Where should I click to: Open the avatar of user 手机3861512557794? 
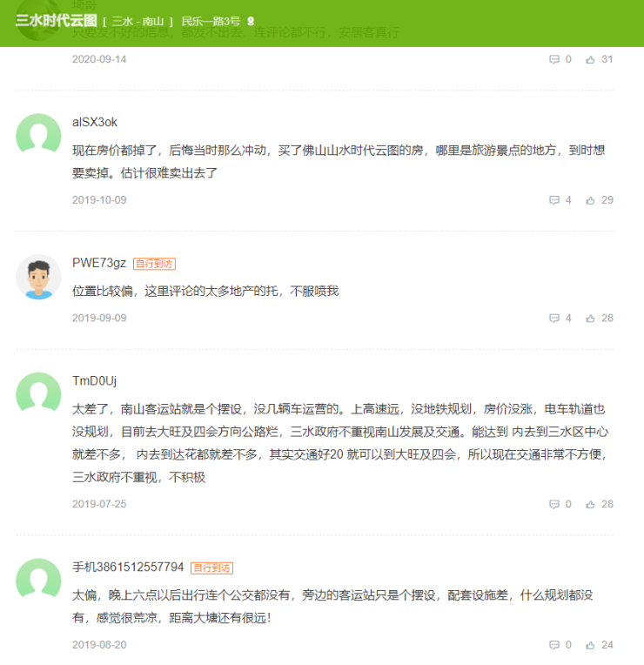tap(38, 581)
